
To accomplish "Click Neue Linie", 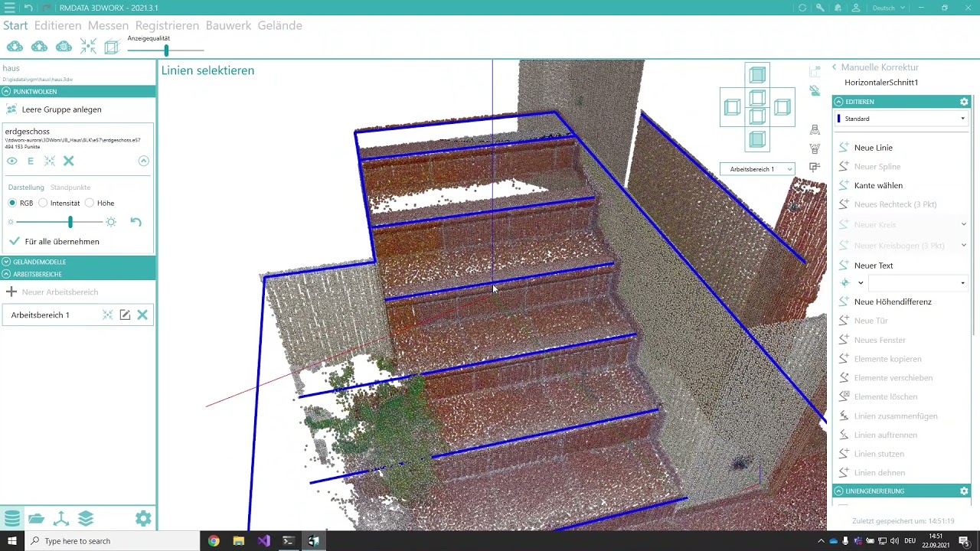I will (x=873, y=148).
